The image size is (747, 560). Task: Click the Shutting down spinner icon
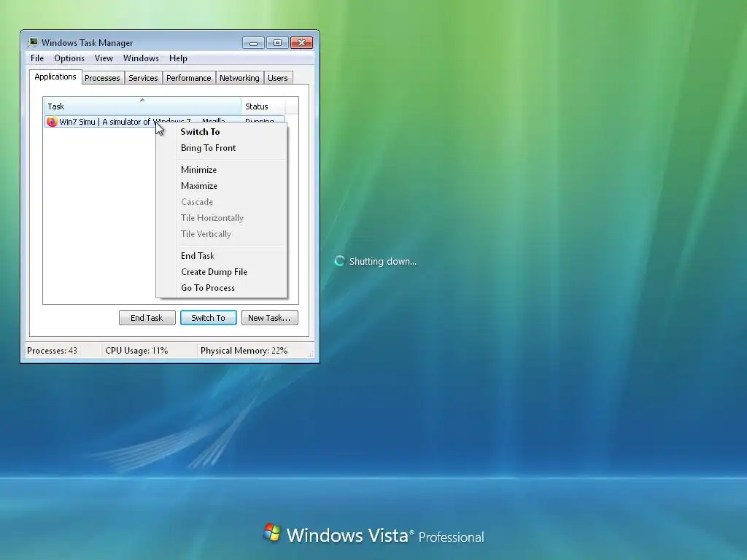[339, 261]
